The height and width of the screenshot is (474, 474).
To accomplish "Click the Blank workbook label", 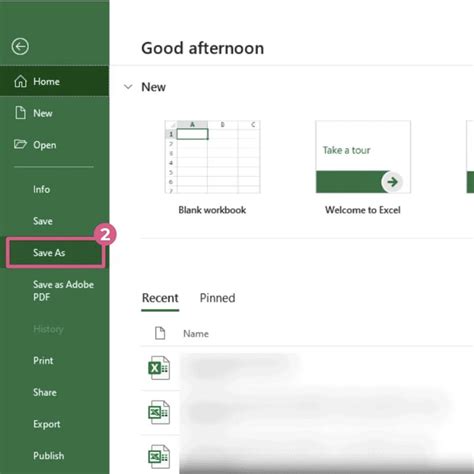I will (x=212, y=210).
